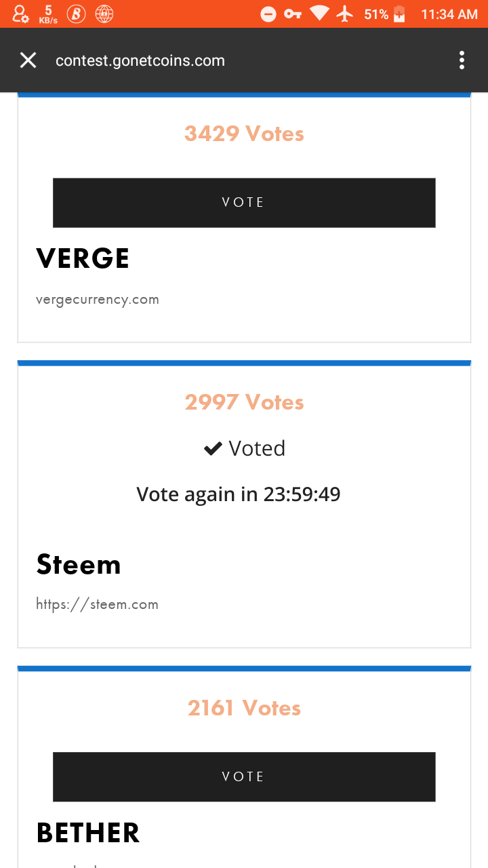488x868 pixels.
Task: Tap the Bitcoin B notification icon
Action: click(x=76, y=14)
